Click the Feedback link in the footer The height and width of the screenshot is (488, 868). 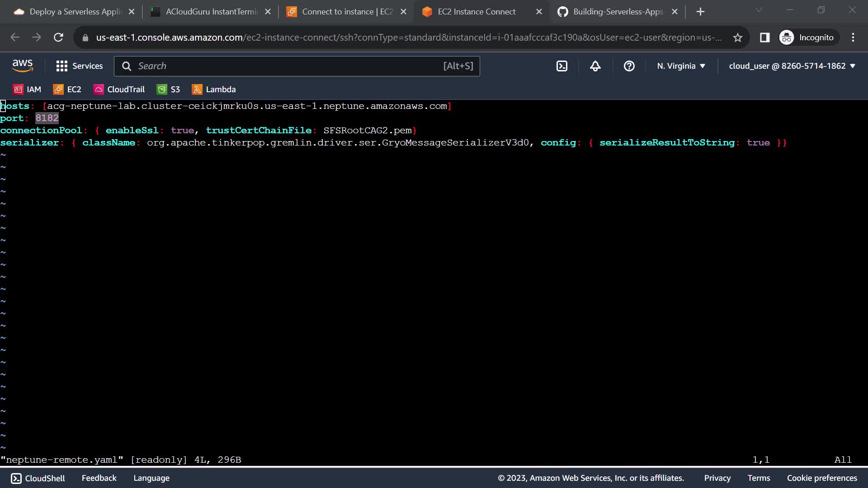click(99, 478)
